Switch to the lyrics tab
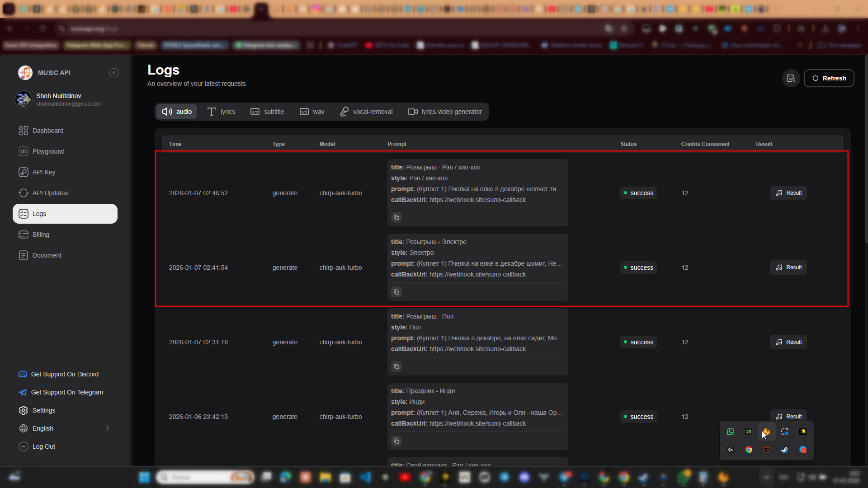Screen dimensions: 868x488 [221, 112]
